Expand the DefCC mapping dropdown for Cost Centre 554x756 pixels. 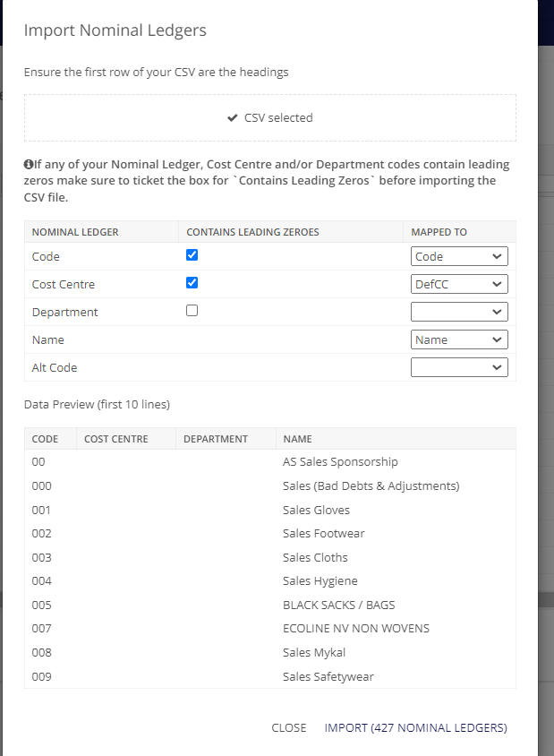point(459,284)
